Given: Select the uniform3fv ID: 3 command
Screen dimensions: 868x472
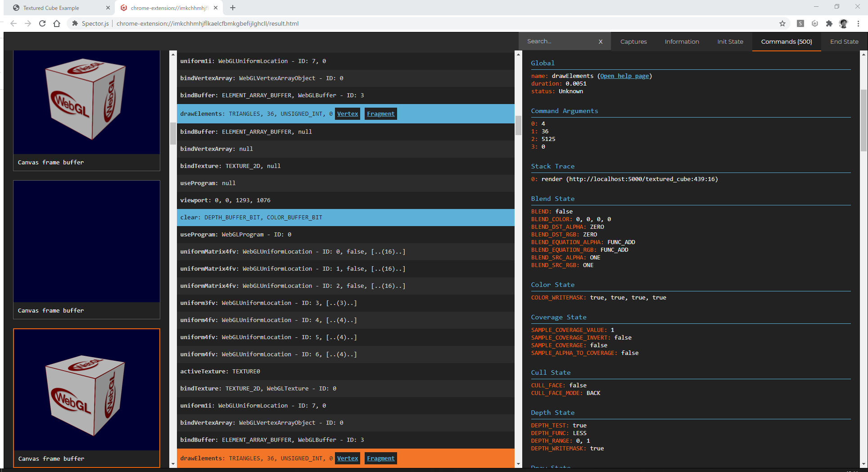Looking at the screenshot, I should coord(346,303).
